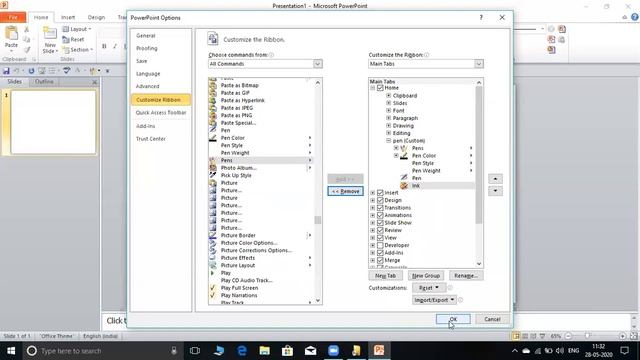
Task: Toggle the Add-Ins tab checkbox
Action: pyautogui.click(x=380, y=253)
